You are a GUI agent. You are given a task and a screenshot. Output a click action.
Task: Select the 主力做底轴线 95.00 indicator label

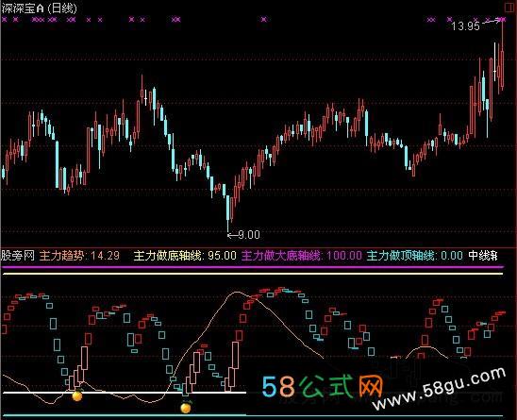pyautogui.click(x=185, y=256)
